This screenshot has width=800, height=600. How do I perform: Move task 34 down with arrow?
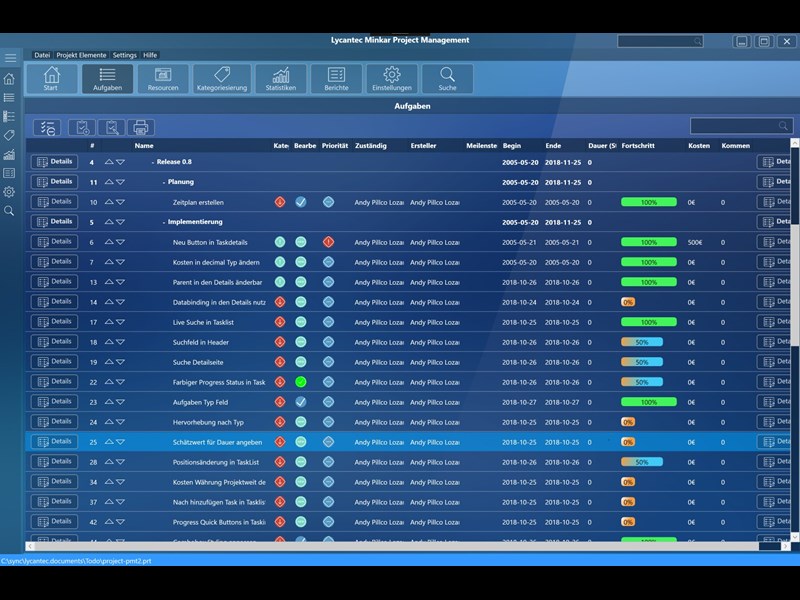coord(120,482)
